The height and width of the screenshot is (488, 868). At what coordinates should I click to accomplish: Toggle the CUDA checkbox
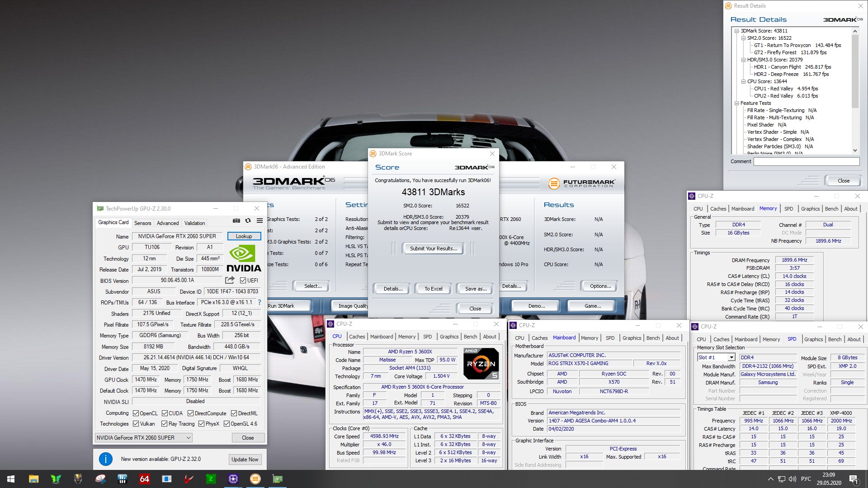point(165,413)
